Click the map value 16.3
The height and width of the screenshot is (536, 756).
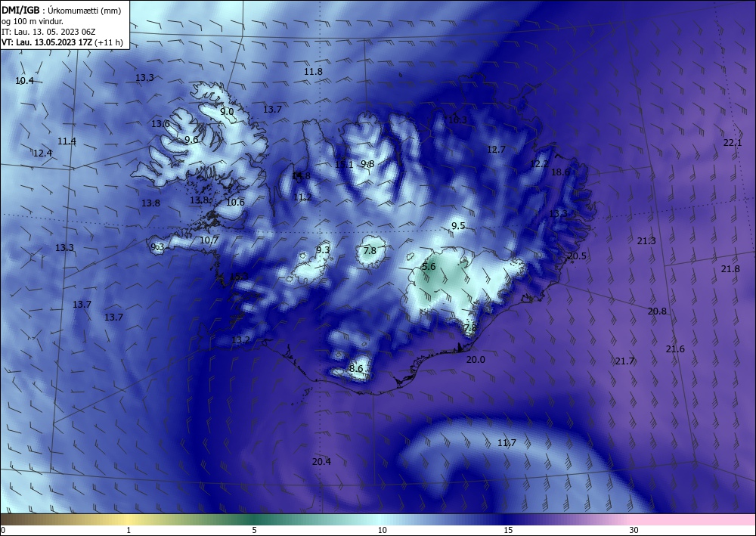[x=457, y=120]
